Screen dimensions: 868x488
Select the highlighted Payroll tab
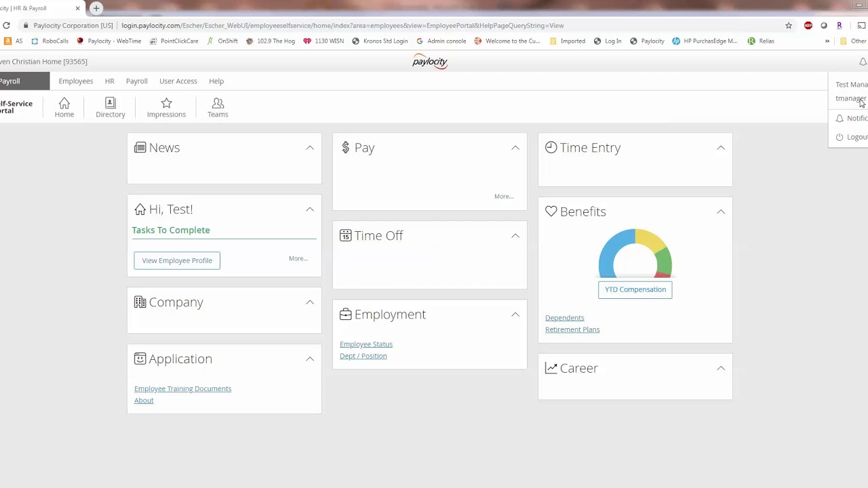[24, 81]
